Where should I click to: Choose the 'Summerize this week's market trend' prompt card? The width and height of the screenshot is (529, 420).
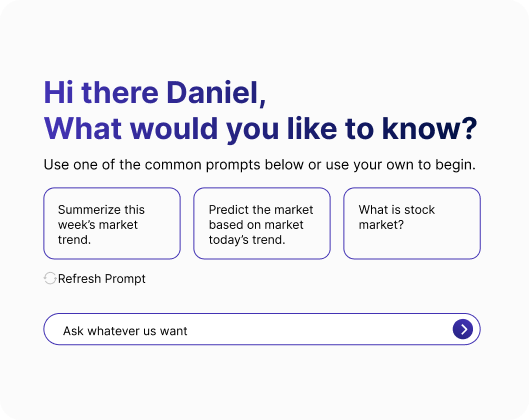click(x=112, y=224)
